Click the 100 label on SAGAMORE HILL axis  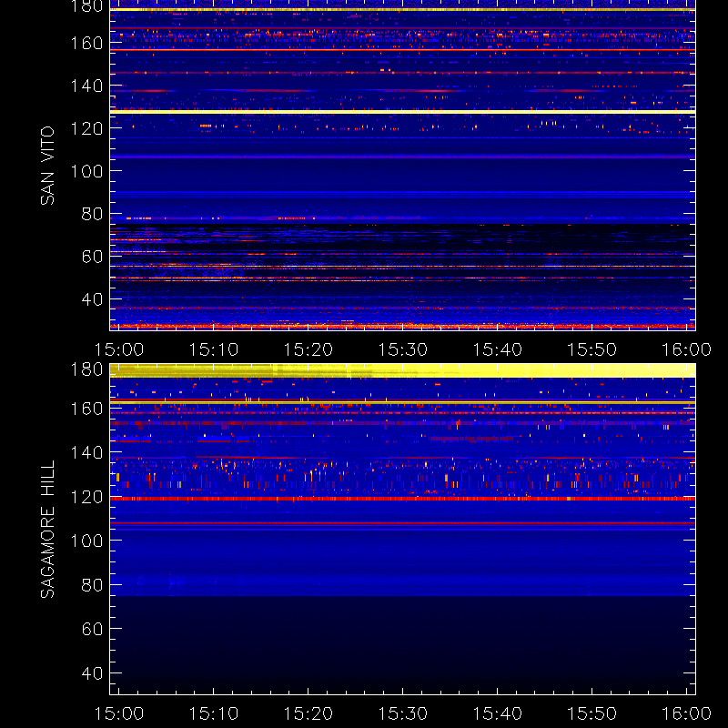coord(86,541)
